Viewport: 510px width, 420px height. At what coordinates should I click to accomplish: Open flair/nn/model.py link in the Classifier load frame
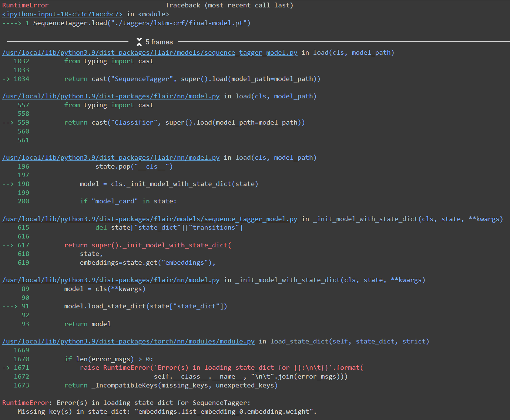point(111,96)
